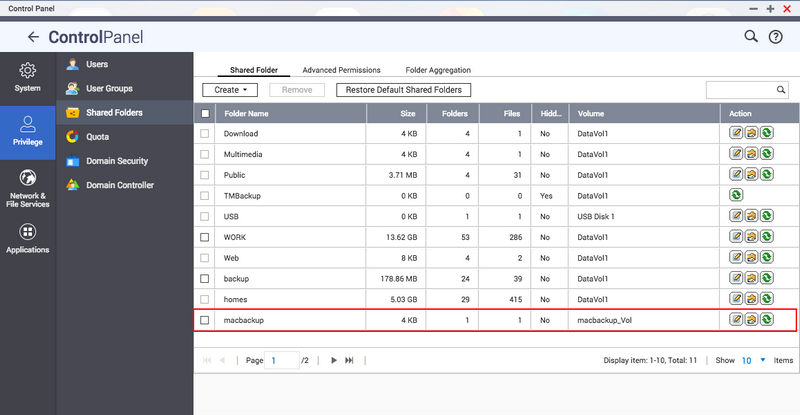Click the permissions icon for the WORK folder
Viewport: 800px width, 415px height.
tap(751, 237)
